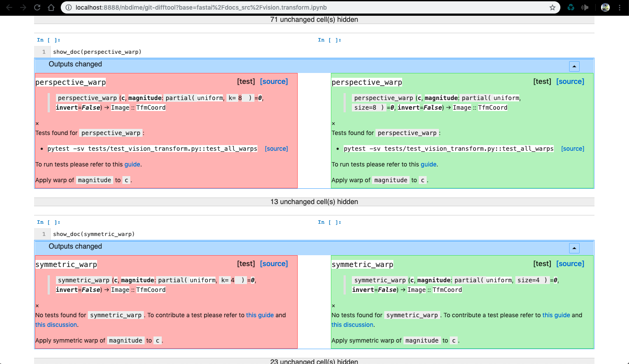Open 'this guide' link in added symmetric_warp output

556,315
